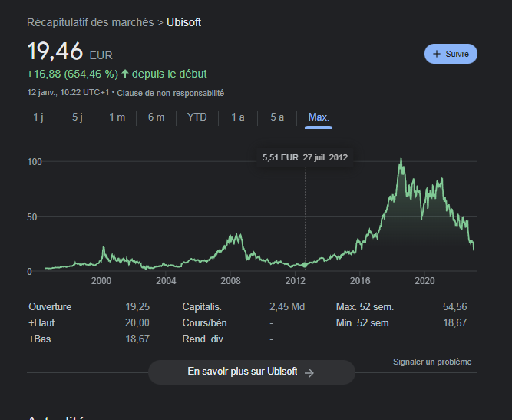This screenshot has height=420, width=512.
Task: Click the current price '19,46'
Action: point(55,51)
